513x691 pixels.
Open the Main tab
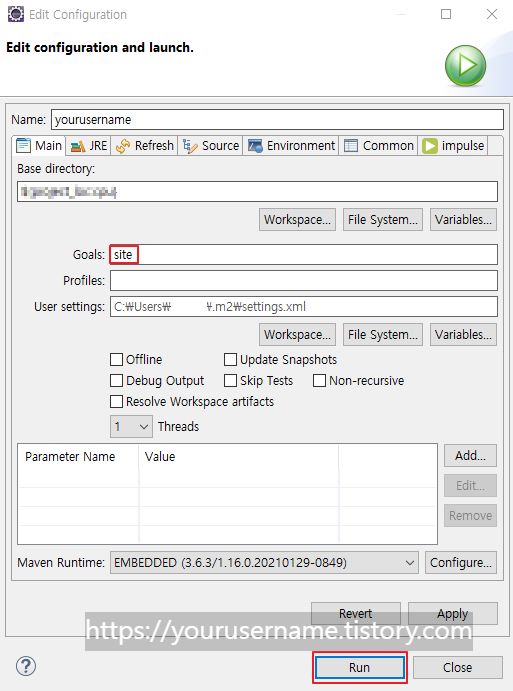pos(39,145)
